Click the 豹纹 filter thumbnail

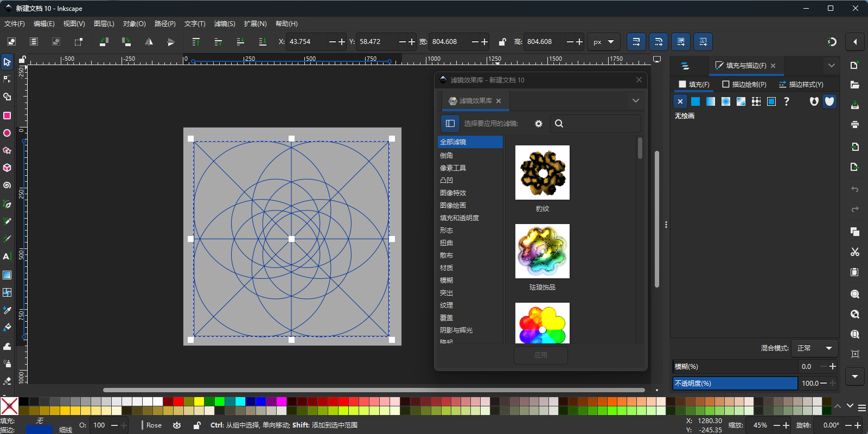tap(542, 173)
